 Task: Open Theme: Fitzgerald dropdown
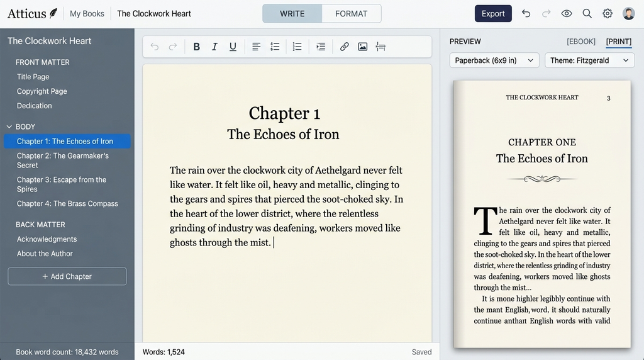[x=589, y=60]
